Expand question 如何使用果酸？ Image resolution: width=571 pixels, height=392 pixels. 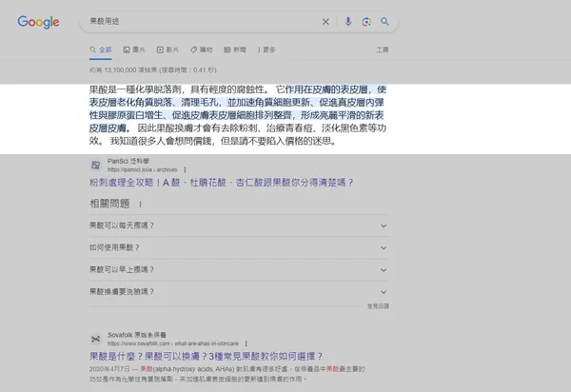[239, 248]
